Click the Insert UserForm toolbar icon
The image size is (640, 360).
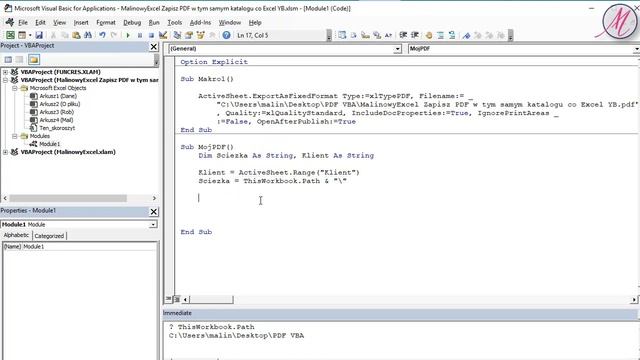pos(22,36)
